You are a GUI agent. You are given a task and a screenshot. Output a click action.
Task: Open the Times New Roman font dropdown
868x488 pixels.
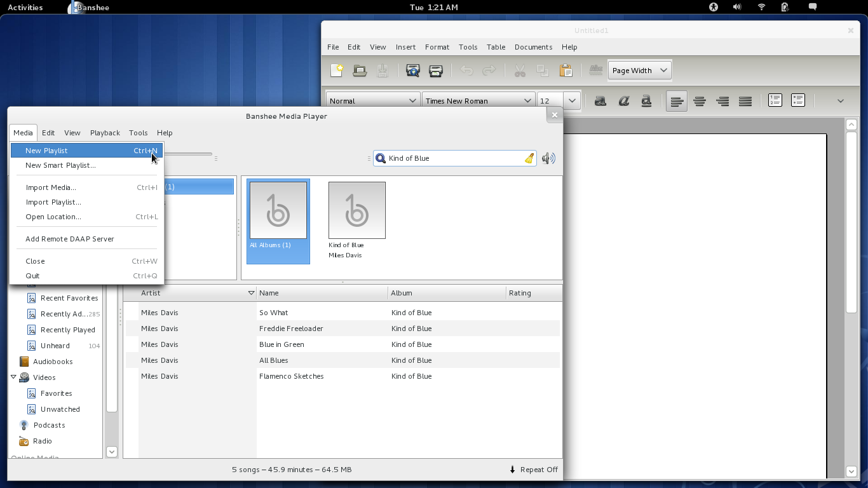478,101
